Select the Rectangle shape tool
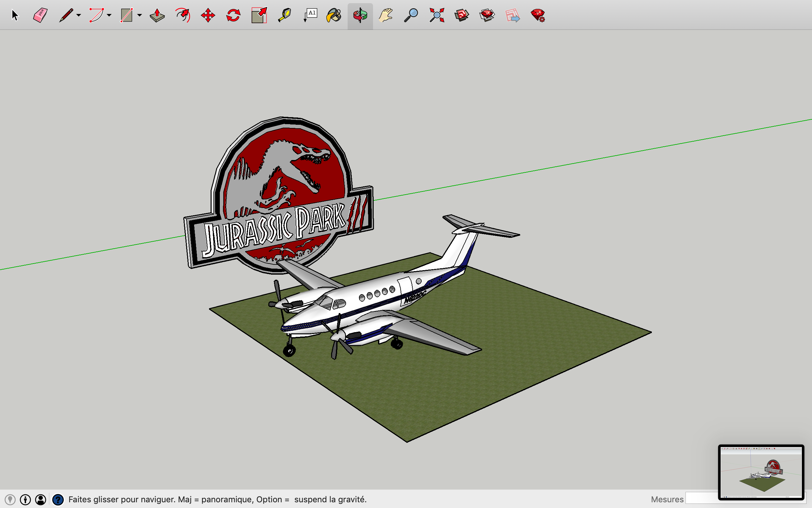 coord(127,16)
